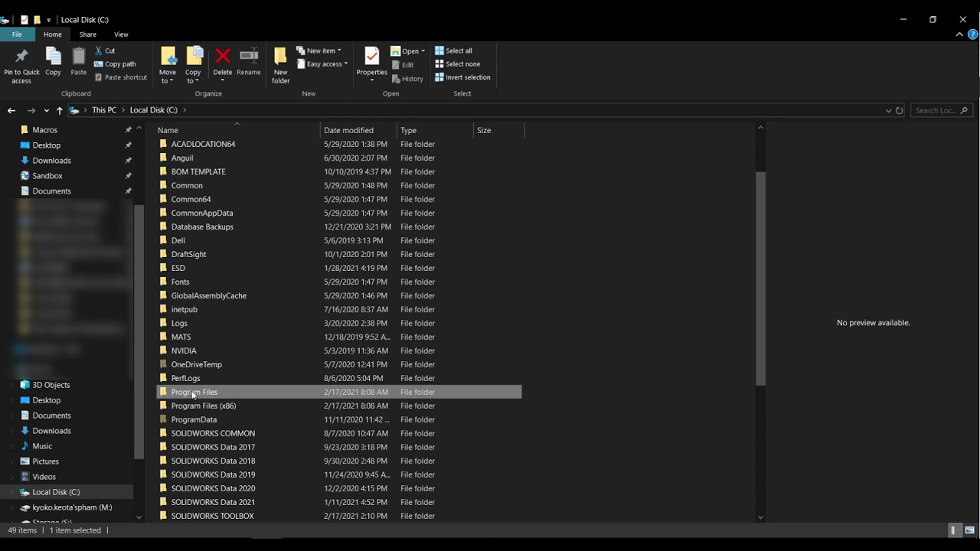Screen dimensions: 980x551
Task: Click Invert selection
Action: tap(462, 77)
